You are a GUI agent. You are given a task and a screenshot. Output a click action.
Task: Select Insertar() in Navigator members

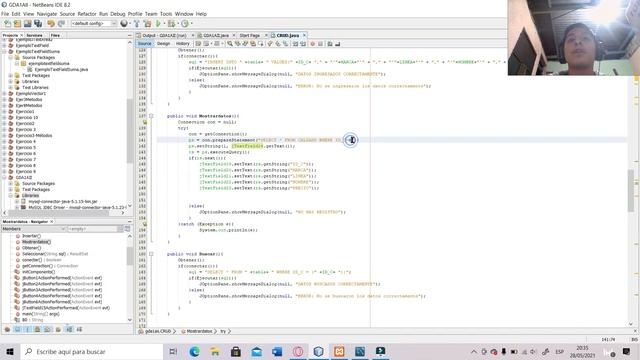coord(31,236)
